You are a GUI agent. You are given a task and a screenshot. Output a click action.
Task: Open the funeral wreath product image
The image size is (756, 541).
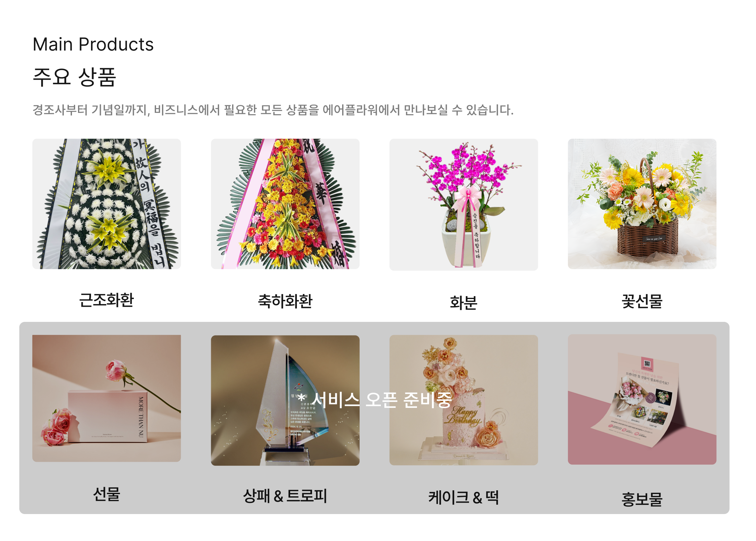pos(107,204)
